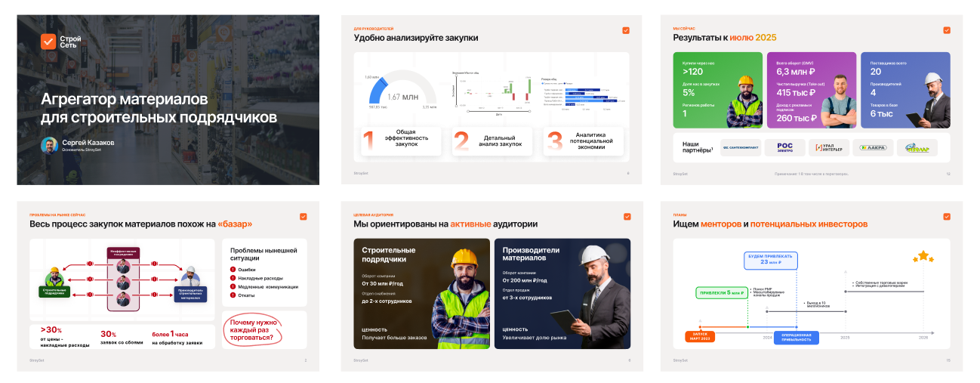Click the Лакра partner logo
The image size is (980, 383).
coord(873,147)
